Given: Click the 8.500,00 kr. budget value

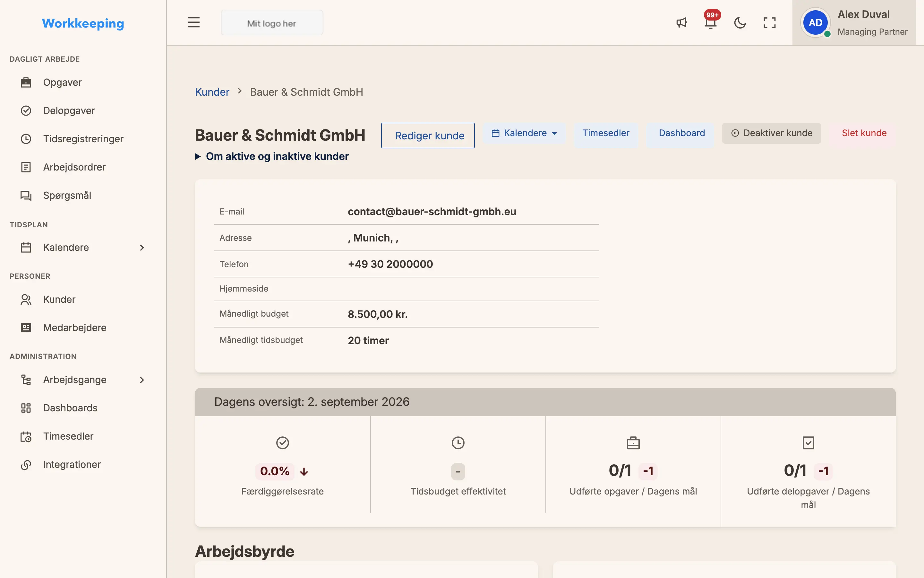Looking at the screenshot, I should [x=378, y=314].
